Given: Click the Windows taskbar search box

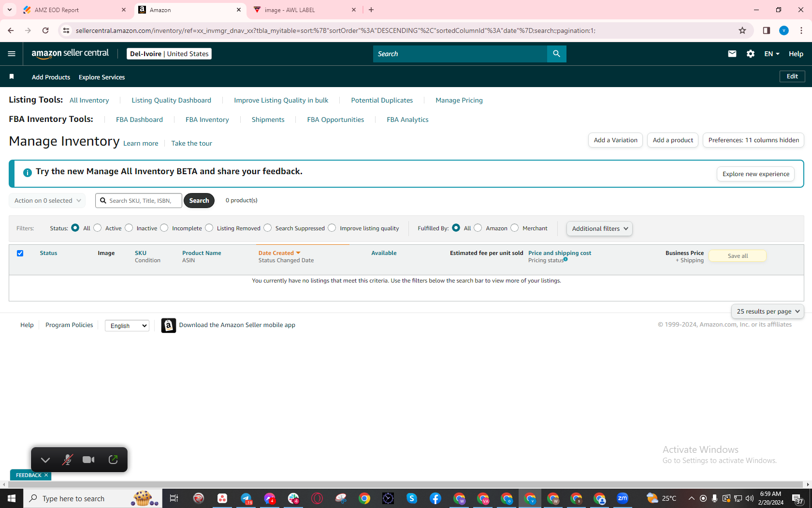Looking at the screenshot, I should (93, 498).
